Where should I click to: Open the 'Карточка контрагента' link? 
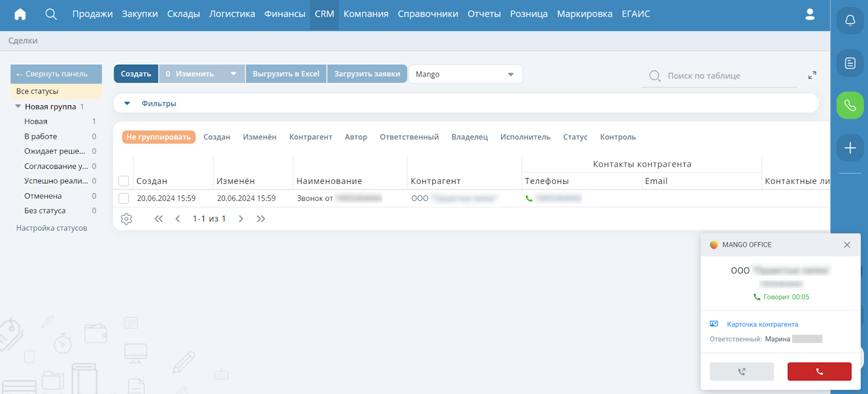[x=762, y=325]
